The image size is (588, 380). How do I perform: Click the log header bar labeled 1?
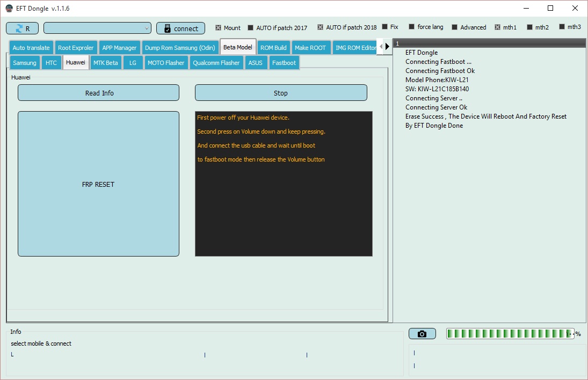[x=490, y=43]
